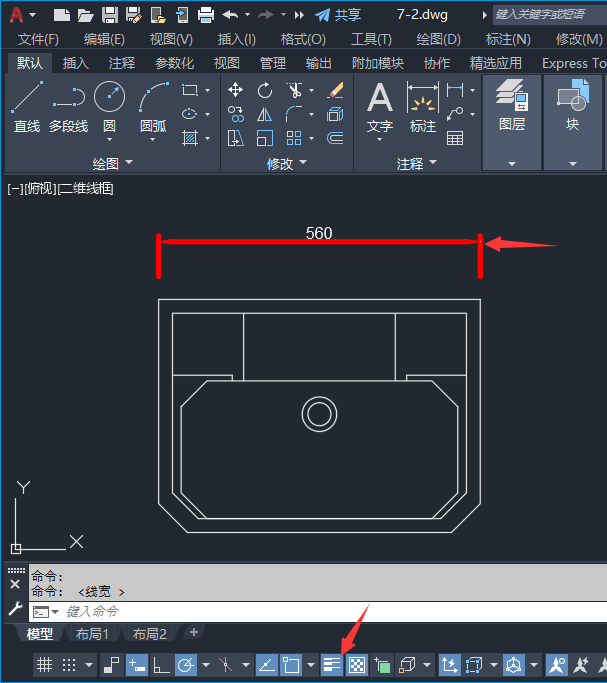The image size is (607, 683).
Task: Activate the Trim scissors tool
Action: pos(294,90)
